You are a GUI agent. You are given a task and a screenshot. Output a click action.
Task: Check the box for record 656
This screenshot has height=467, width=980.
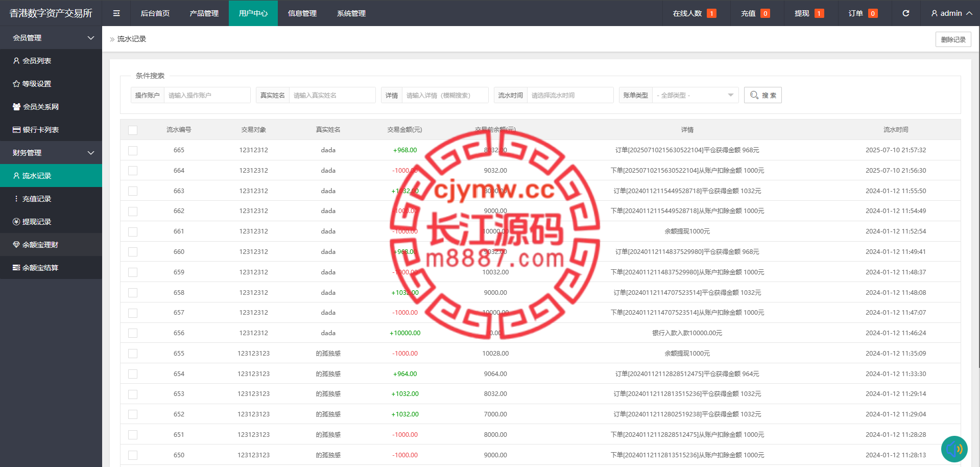pyautogui.click(x=133, y=333)
